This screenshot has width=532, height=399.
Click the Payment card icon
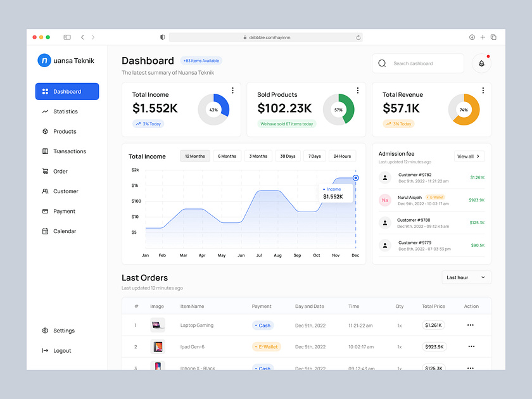tap(45, 211)
